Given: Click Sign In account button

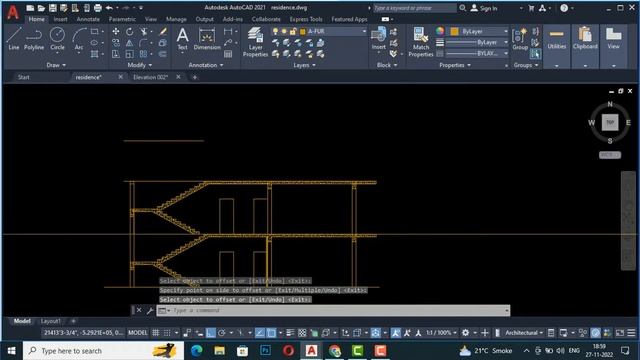Looking at the screenshot, I should pyautogui.click(x=484, y=8).
